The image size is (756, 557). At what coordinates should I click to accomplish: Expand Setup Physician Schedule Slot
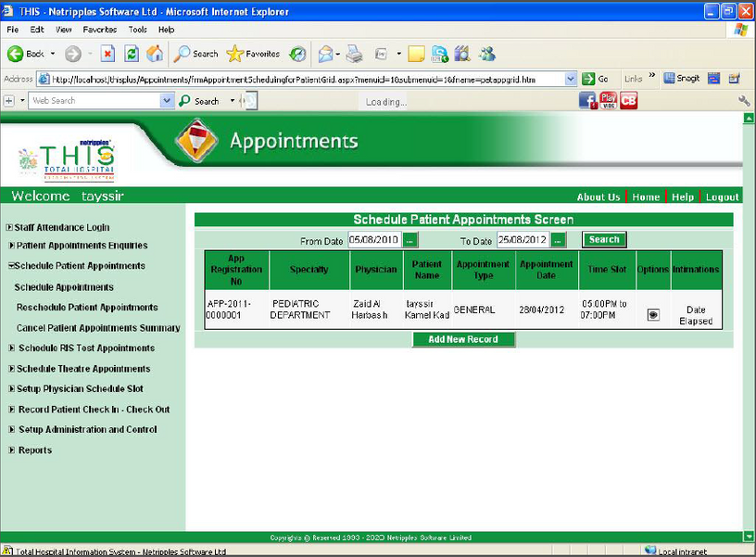tap(11, 388)
